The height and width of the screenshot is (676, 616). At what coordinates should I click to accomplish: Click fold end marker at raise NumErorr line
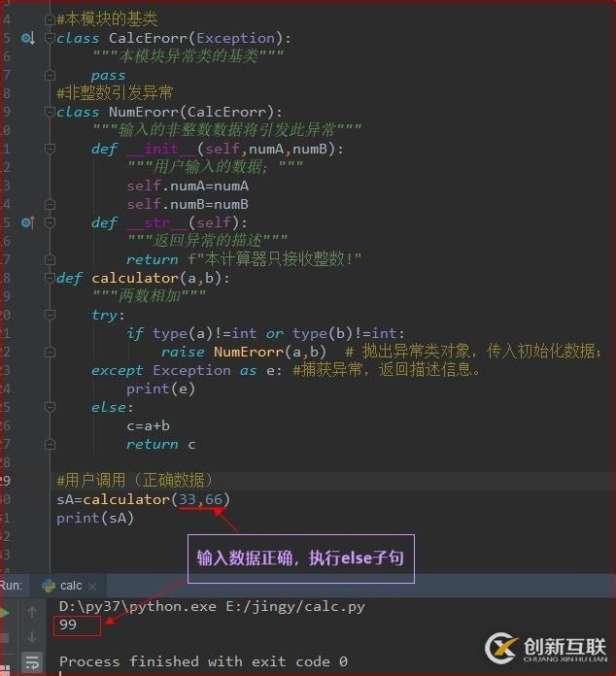(51, 352)
